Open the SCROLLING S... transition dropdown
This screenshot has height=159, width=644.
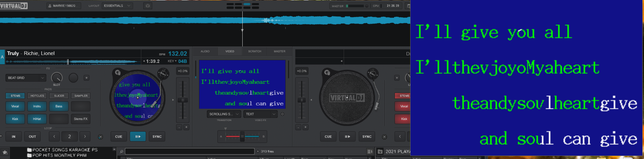click(224, 114)
